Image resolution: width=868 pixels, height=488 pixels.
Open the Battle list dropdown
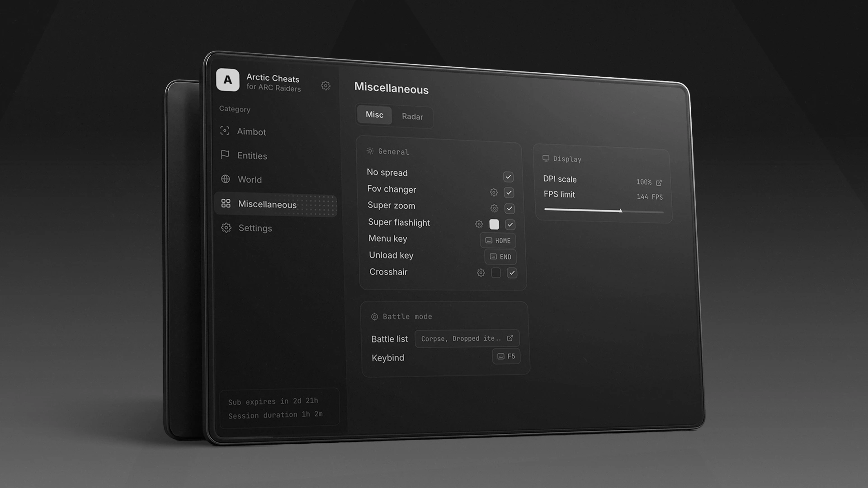click(x=467, y=338)
